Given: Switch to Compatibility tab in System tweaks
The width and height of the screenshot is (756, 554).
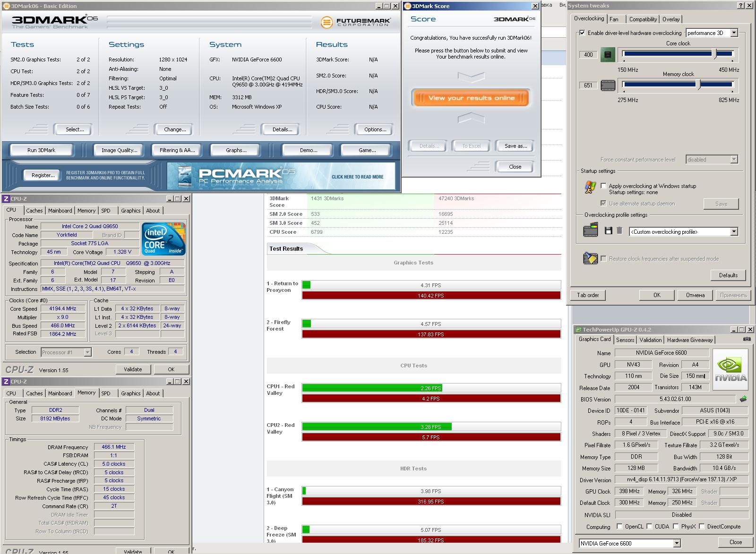Looking at the screenshot, I should (x=643, y=19).
